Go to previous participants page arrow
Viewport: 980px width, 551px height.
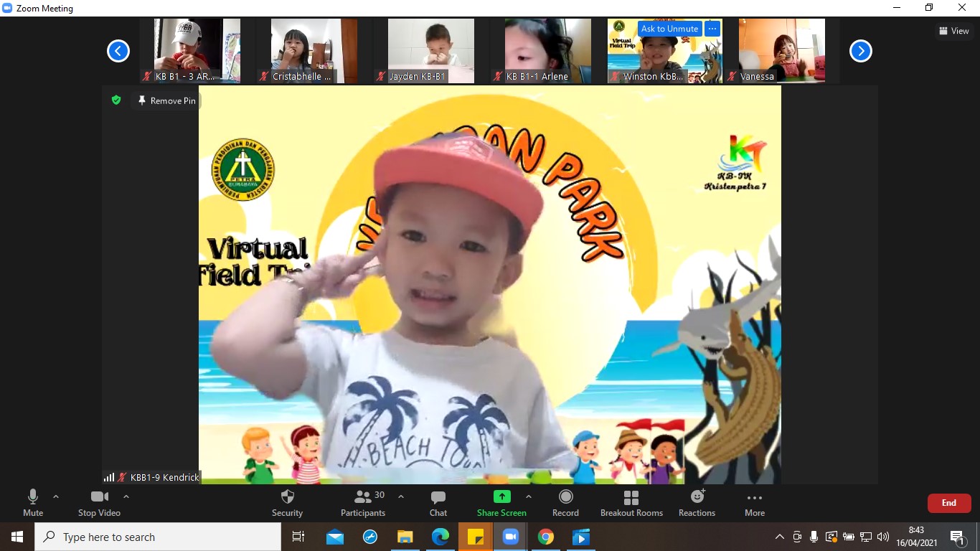tap(118, 51)
